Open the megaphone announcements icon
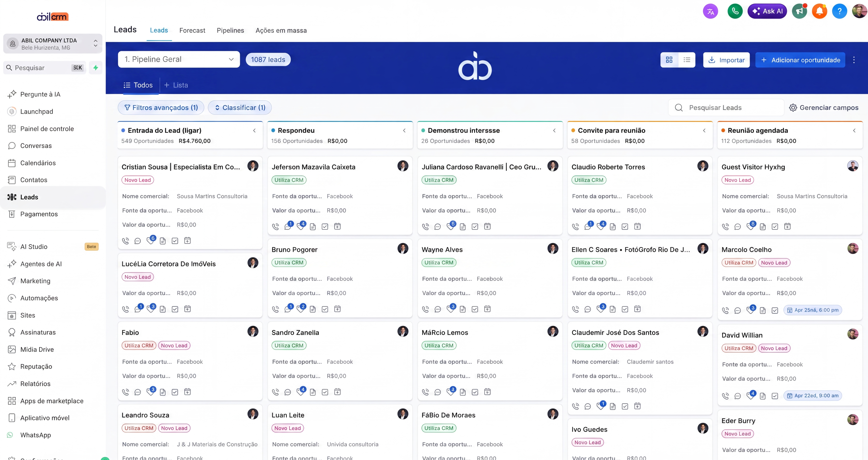Viewport: 868px width, 460px height. 799,11
